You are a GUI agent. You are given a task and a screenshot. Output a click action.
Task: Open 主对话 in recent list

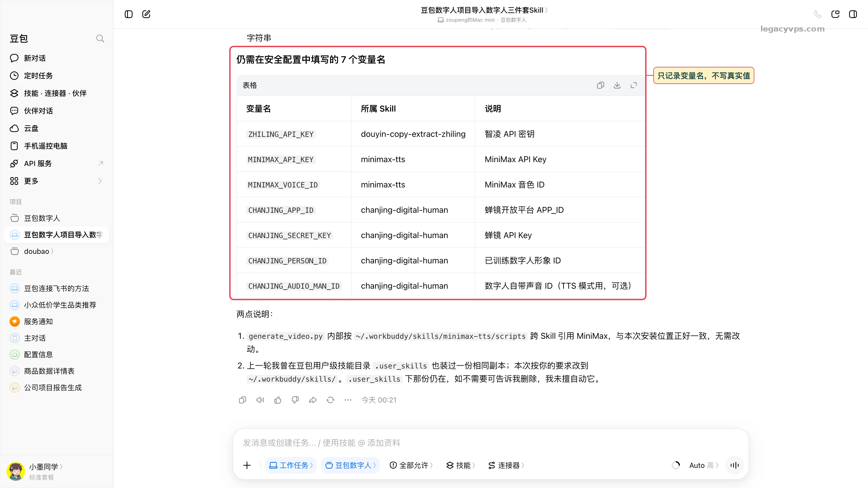[x=57, y=338]
